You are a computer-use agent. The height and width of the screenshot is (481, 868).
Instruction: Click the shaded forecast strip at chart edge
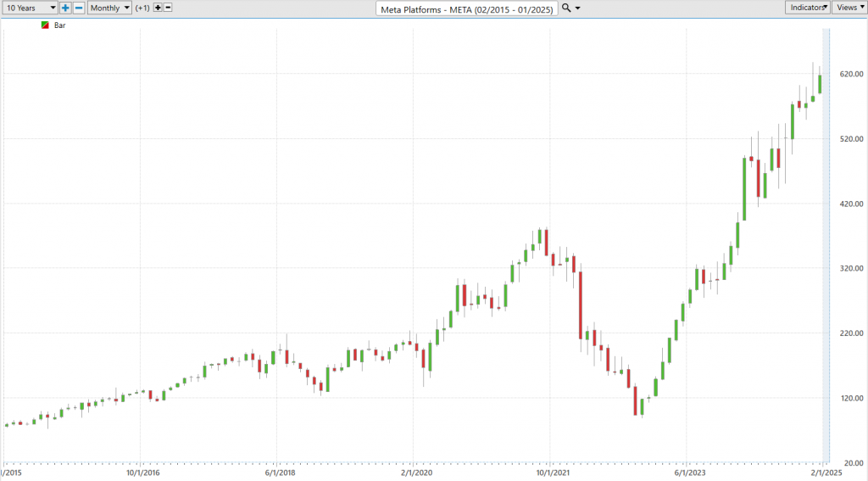pyautogui.click(x=826, y=246)
